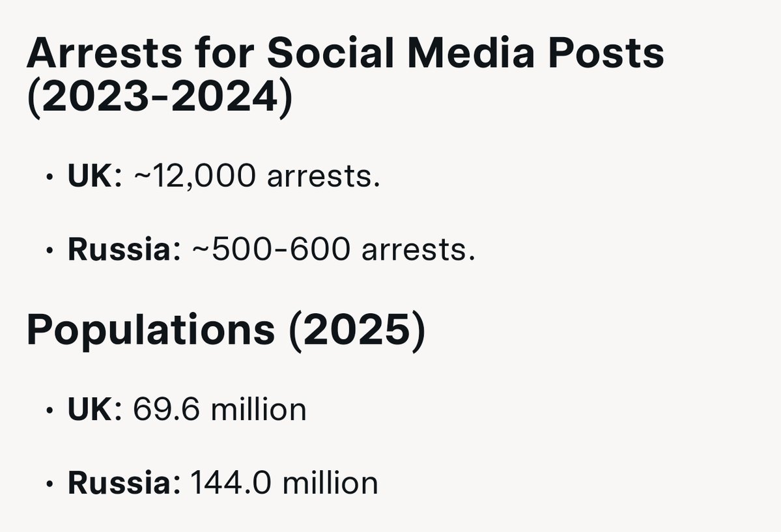Click the word "million" after 69.6
Image resolution: width=781 pixels, height=532 pixels.
tap(259, 410)
